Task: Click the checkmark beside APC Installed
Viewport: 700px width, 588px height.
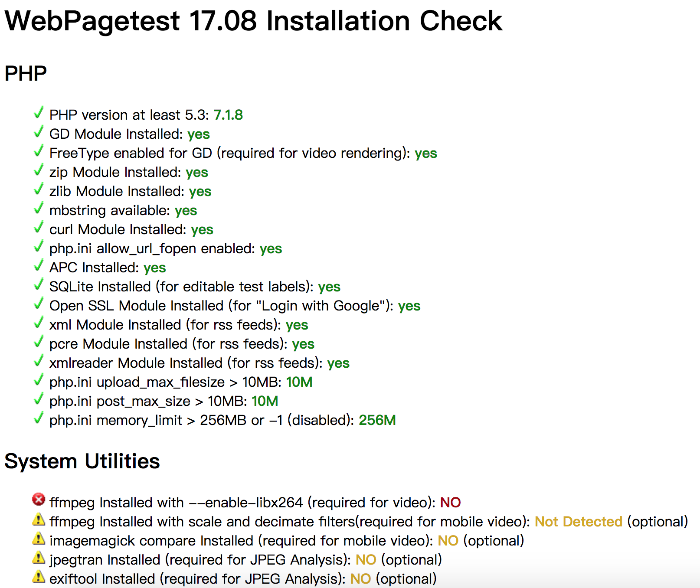Action: 39,265
